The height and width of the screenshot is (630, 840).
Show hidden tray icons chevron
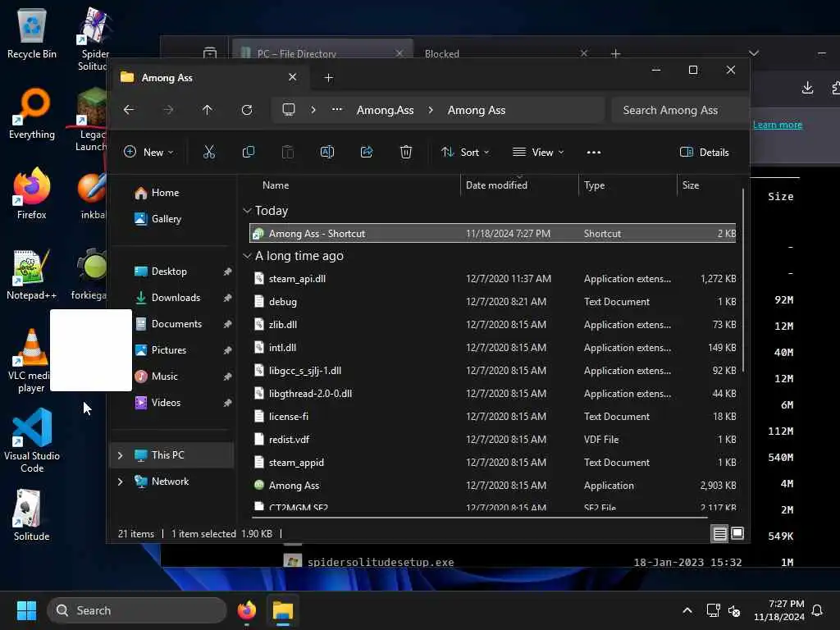coord(687,610)
